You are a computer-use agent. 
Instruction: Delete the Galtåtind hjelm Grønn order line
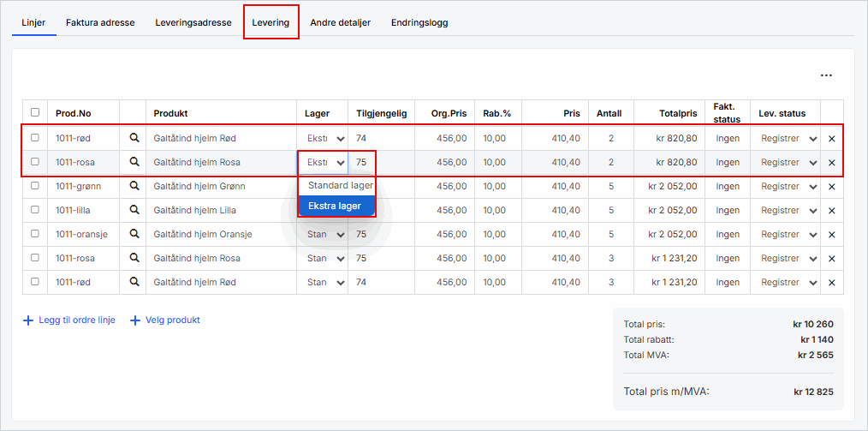click(831, 186)
